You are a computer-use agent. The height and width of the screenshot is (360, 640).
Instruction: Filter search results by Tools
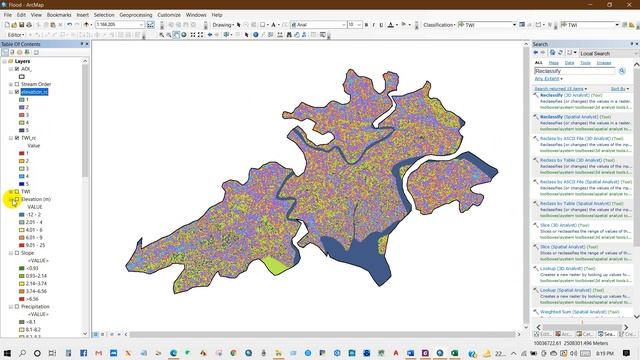pyautogui.click(x=585, y=63)
